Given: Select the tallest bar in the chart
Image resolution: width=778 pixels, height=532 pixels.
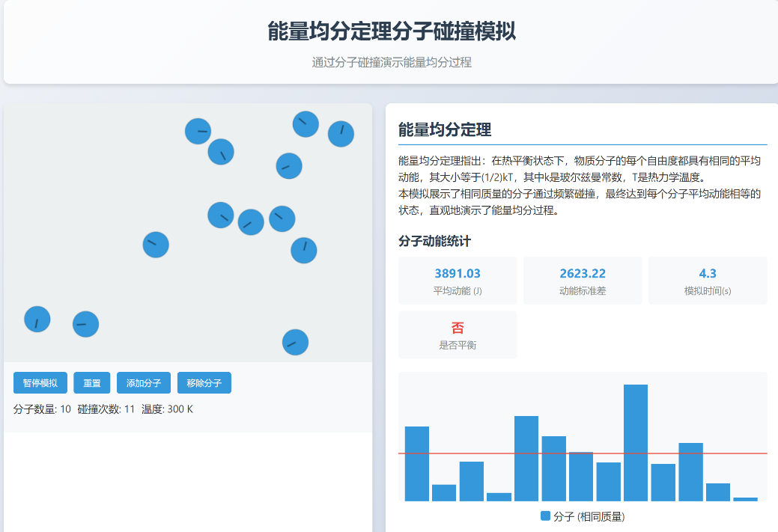Looking at the screenshot, I should point(636,442).
